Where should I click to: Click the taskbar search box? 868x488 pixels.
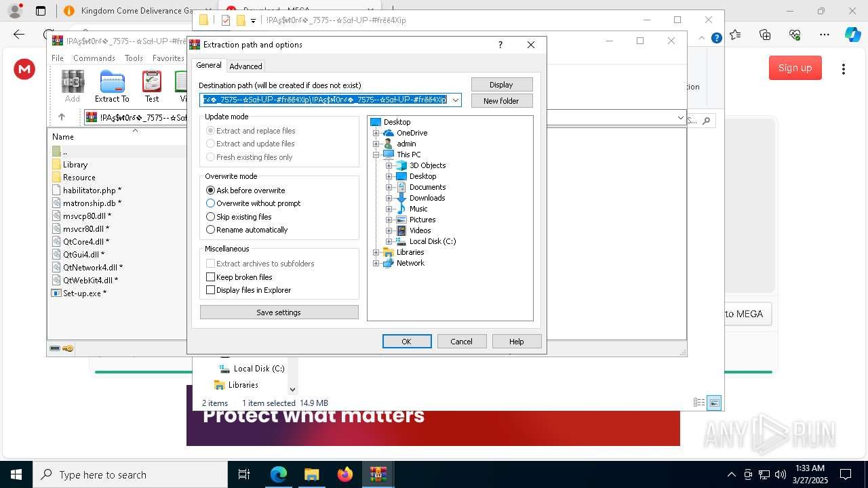coord(130,474)
